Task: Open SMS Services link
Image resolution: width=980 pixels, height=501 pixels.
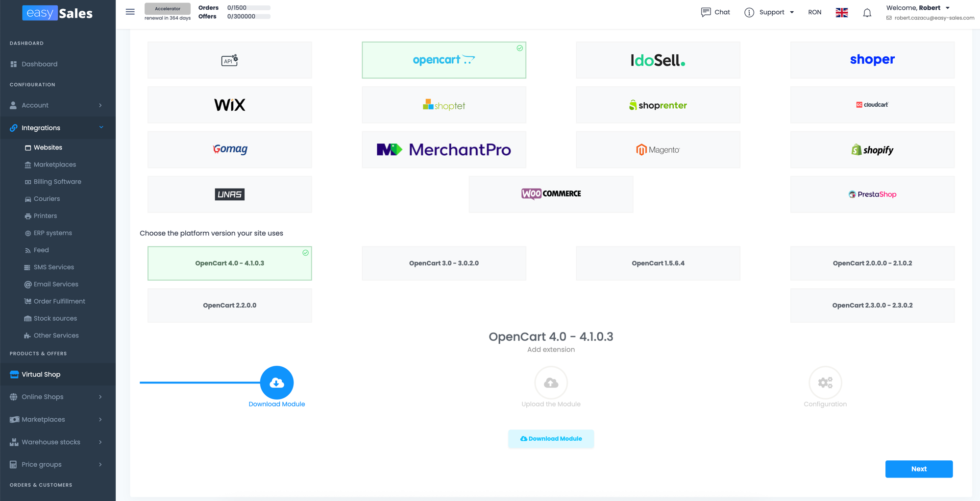Action: click(x=53, y=267)
